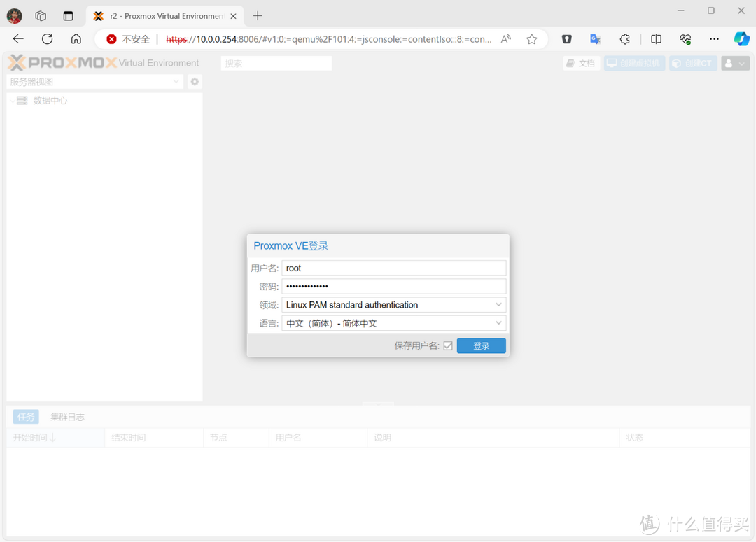Open the split screen icon
The height and width of the screenshot is (542, 756).
click(x=656, y=39)
